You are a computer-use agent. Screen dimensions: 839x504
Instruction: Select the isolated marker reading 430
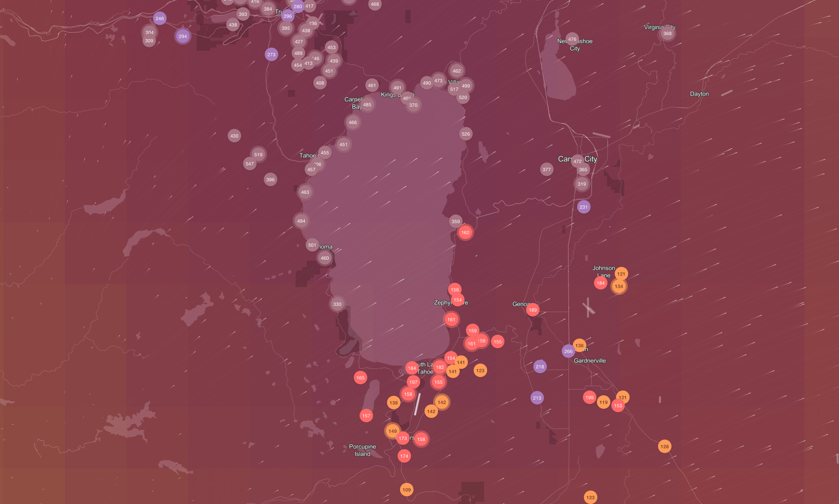[234, 136]
